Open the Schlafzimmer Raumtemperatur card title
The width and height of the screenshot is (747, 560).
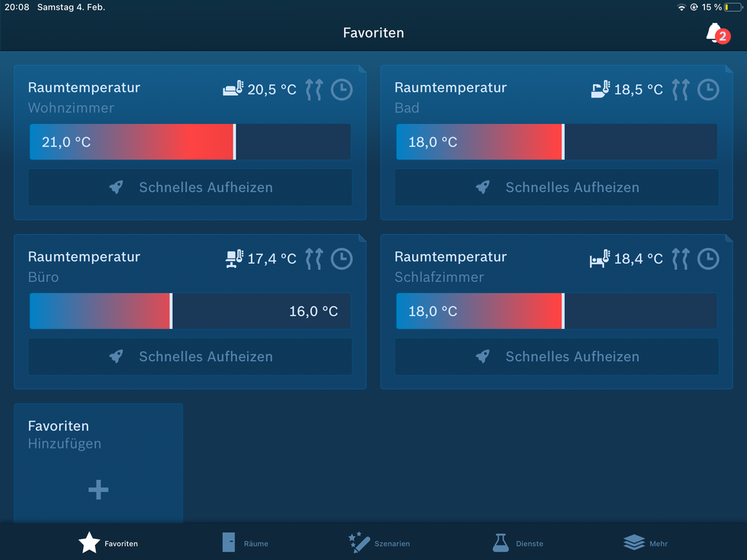[450, 256]
